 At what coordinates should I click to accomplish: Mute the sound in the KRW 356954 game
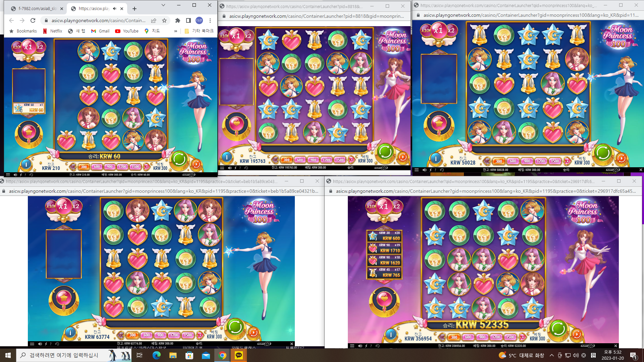pyautogui.click(x=360, y=346)
